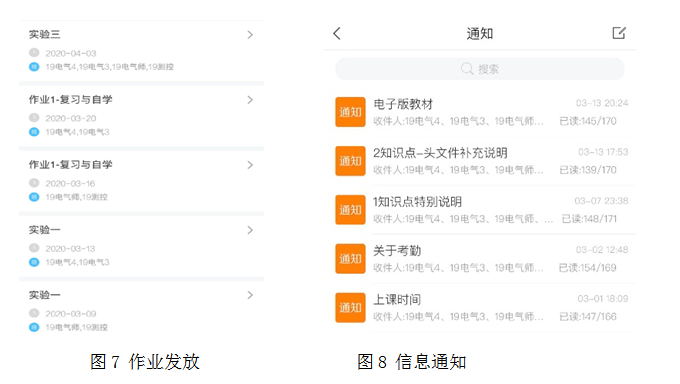The height and width of the screenshot is (384, 680).
Task: Click timestamp 03-02 12:48
Action: 602,250
